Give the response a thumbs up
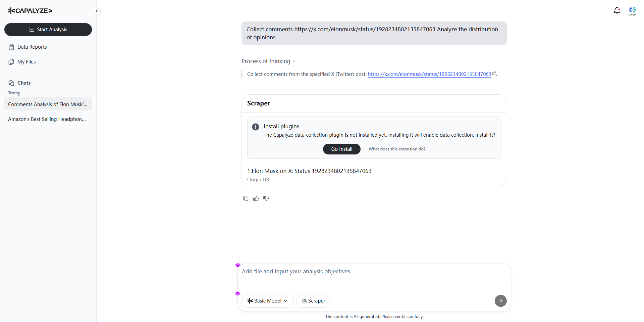The height and width of the screenshot is (322, 644). tap(256, 198)
